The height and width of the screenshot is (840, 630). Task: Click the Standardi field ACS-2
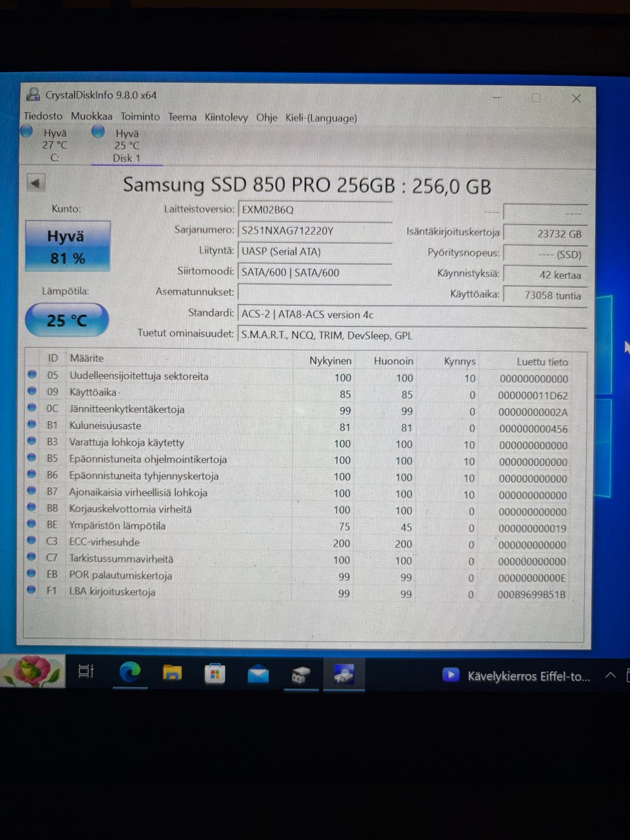[x=412, y=314]
